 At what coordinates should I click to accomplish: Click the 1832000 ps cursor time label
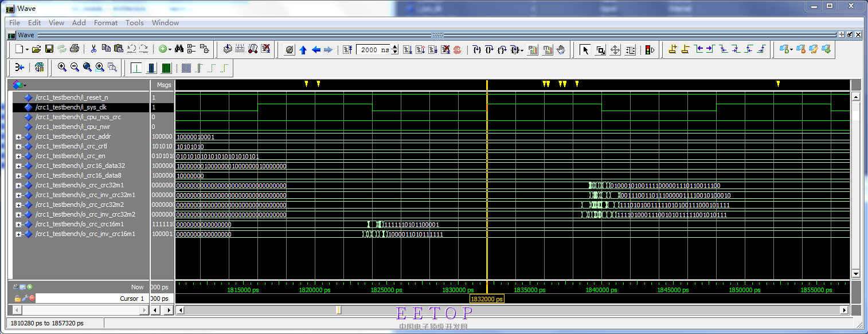[487, 299]
